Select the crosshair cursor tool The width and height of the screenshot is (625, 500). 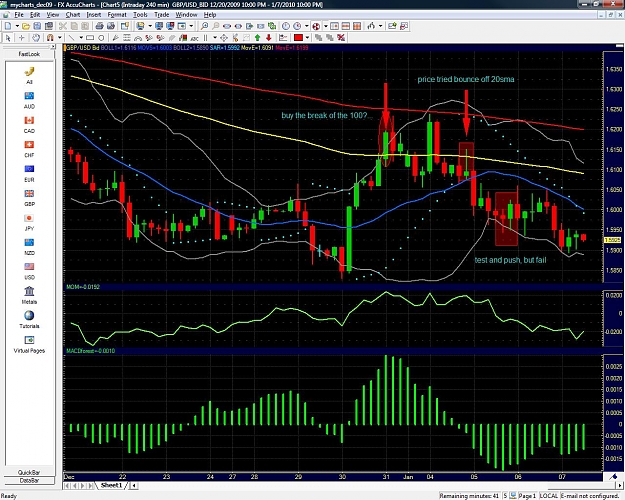22,37
